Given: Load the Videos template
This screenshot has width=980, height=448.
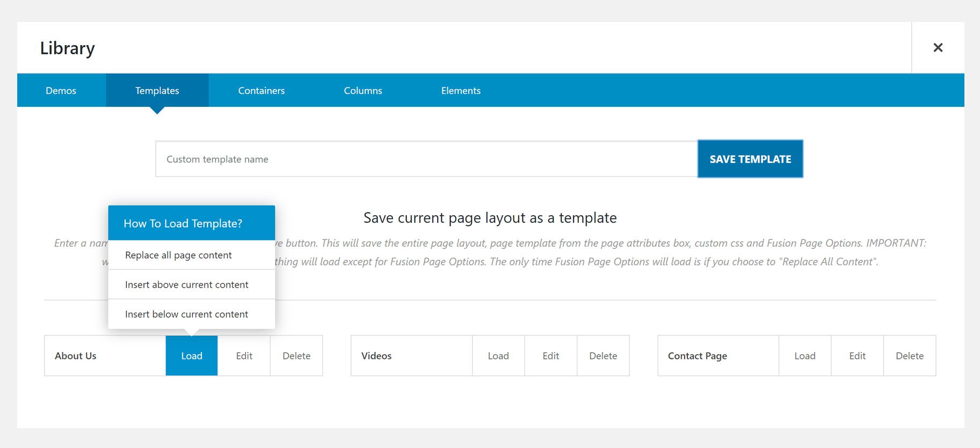Looking at the screenshot, I should tap(498, 356).
